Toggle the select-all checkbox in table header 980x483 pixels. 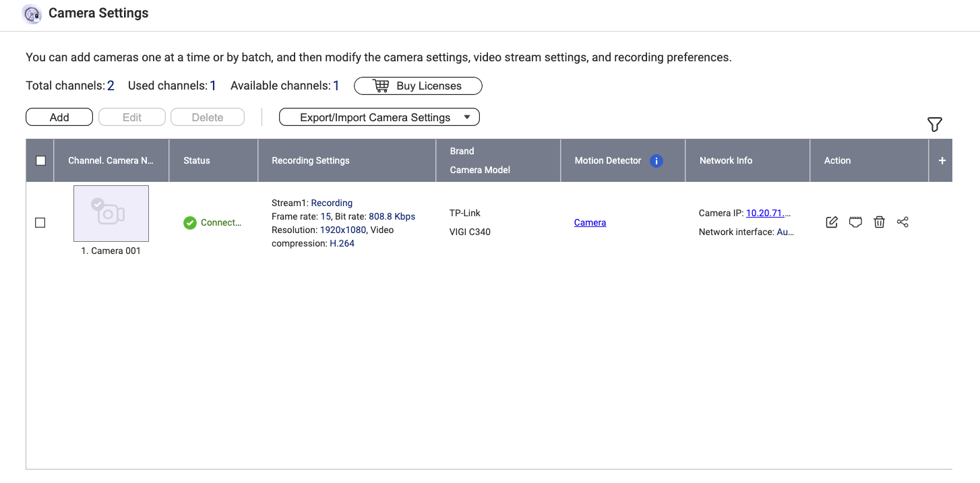click(40, 161)
